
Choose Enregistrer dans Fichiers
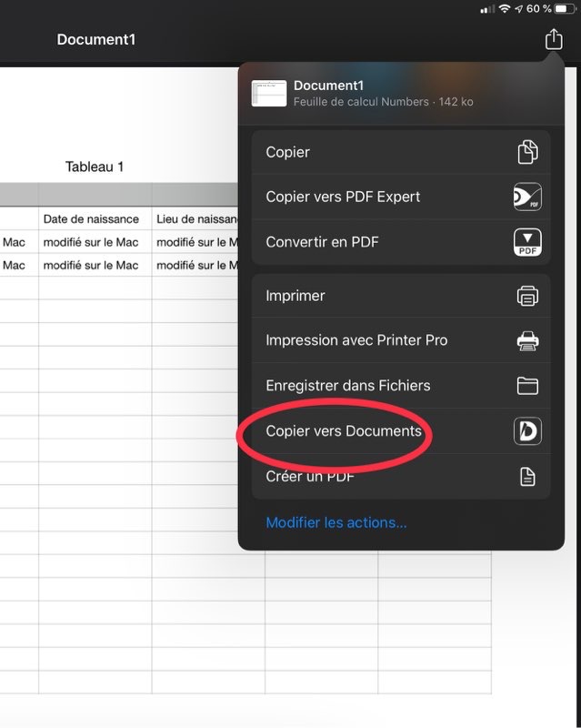(347, 386)
